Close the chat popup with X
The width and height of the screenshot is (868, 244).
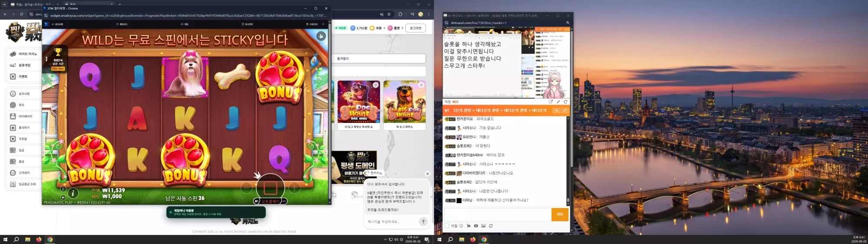point(427,174)
